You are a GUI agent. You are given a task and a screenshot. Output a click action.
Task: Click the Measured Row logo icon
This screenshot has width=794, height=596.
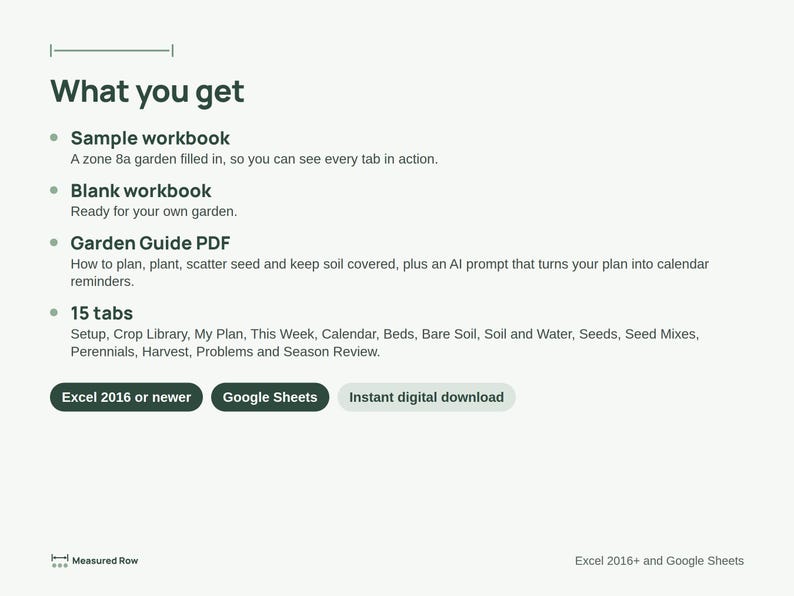tap(60, 561)
